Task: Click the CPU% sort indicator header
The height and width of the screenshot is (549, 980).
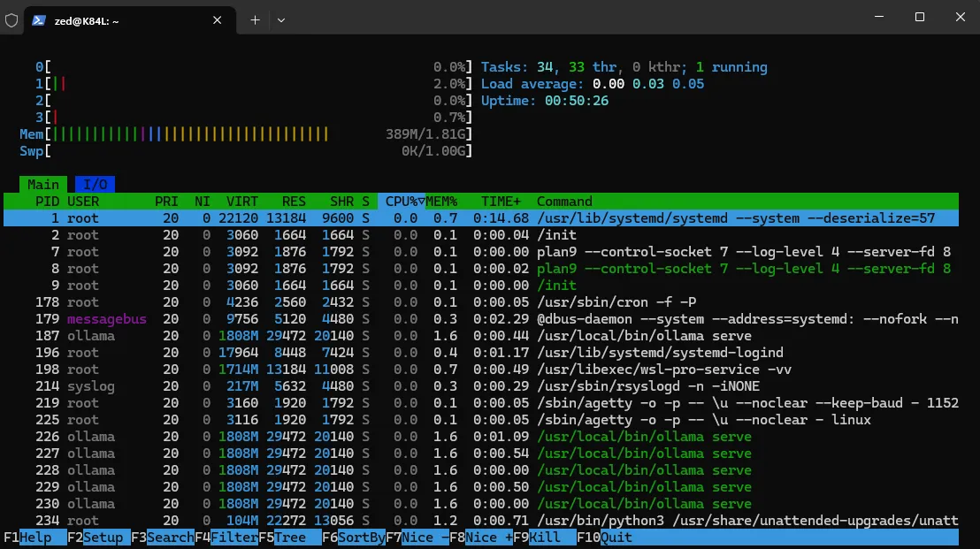Action: 401,201
